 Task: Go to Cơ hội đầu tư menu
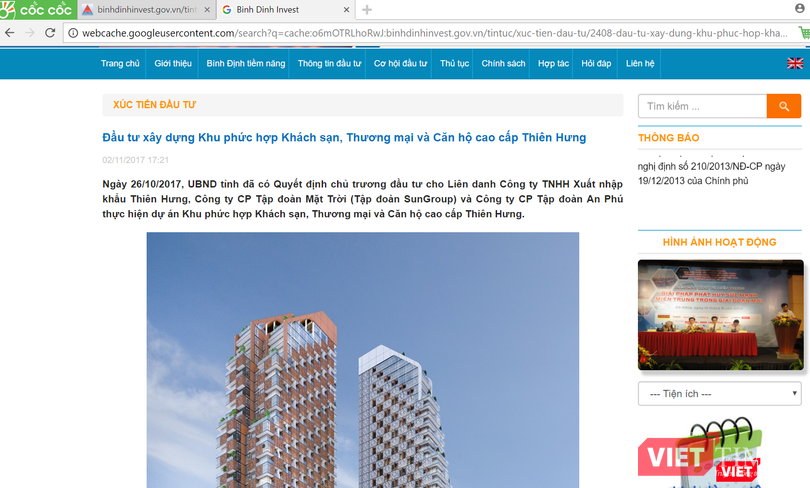(x=400, y=63)
